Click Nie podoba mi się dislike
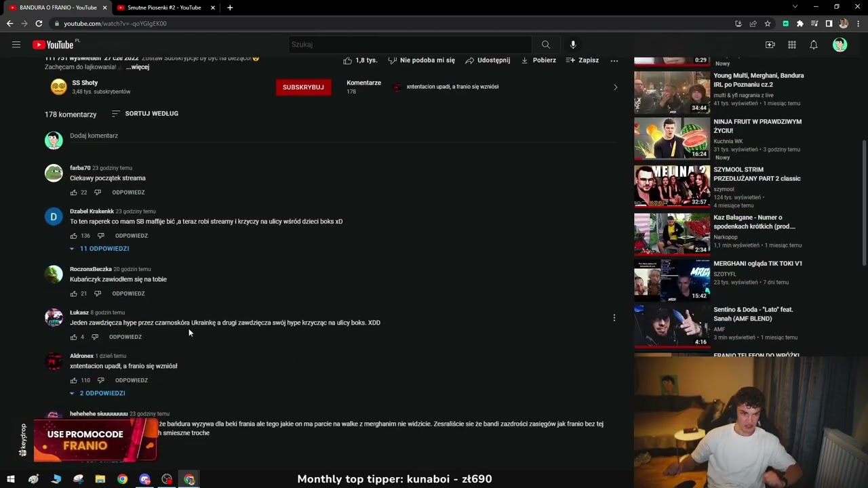The image size is (868, 488). 421,60
